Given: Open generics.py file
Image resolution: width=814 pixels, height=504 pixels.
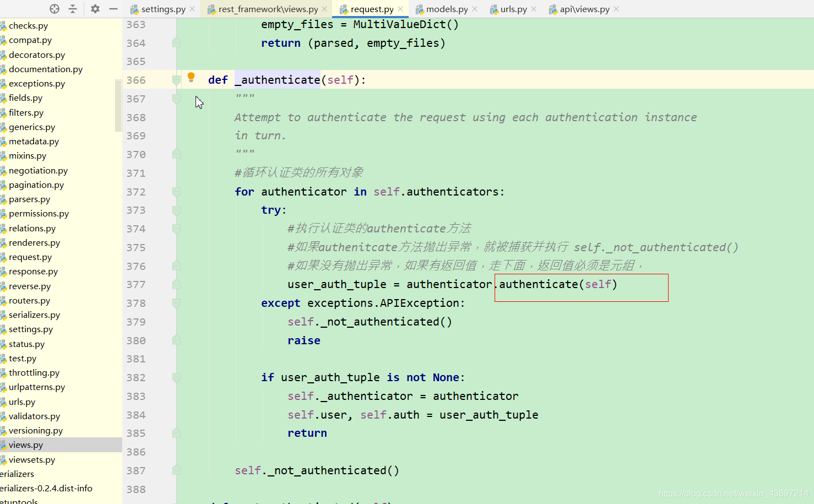Looking at the screenshot, I should (32, 127).
